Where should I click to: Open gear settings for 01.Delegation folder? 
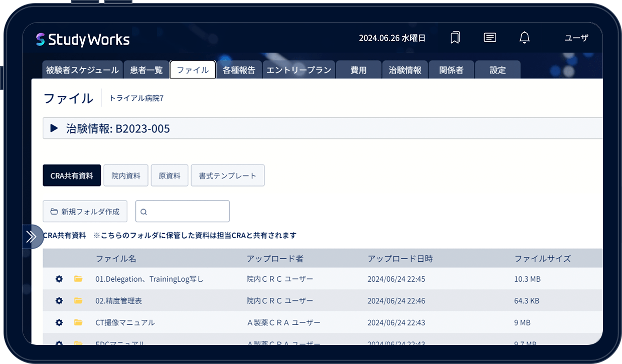click(x=59, y=279)
